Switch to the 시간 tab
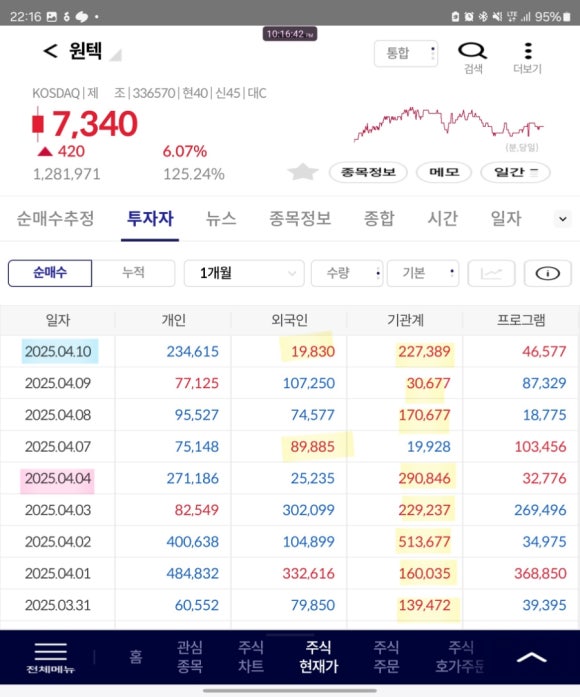 (442, 219)
